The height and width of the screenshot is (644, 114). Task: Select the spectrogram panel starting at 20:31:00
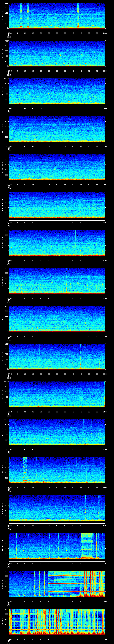point(57,508)
